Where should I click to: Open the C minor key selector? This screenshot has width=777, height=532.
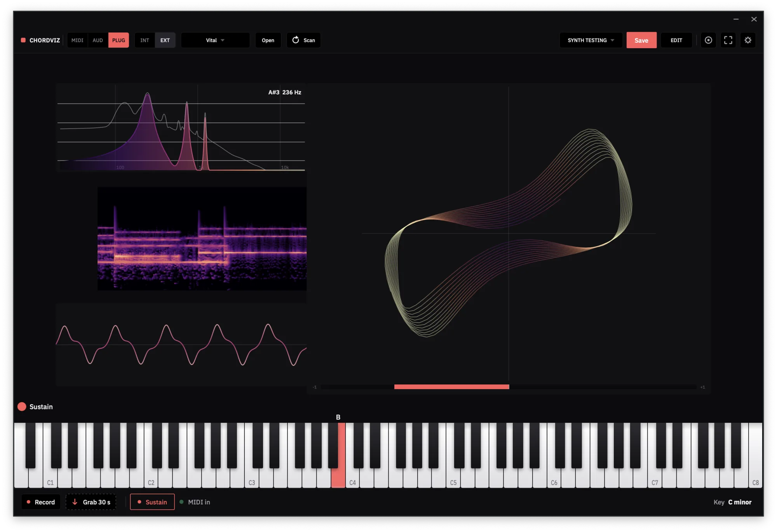tap(740, 502)
